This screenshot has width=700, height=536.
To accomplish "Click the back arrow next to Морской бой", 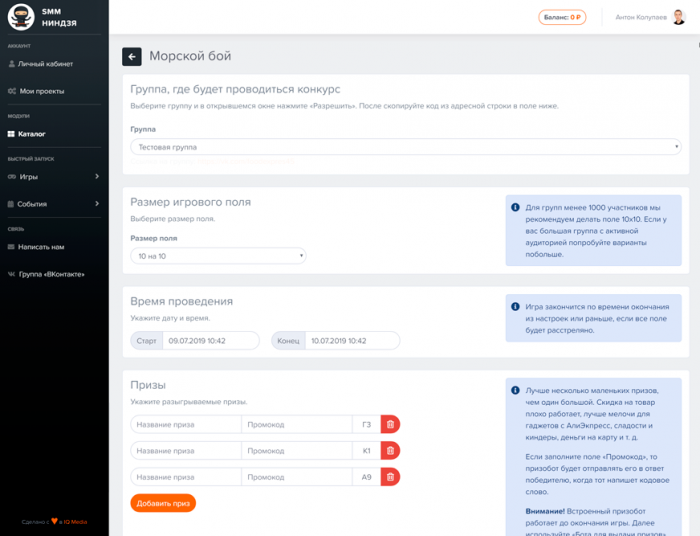I will pyautogui.click(x=132, y=57).
